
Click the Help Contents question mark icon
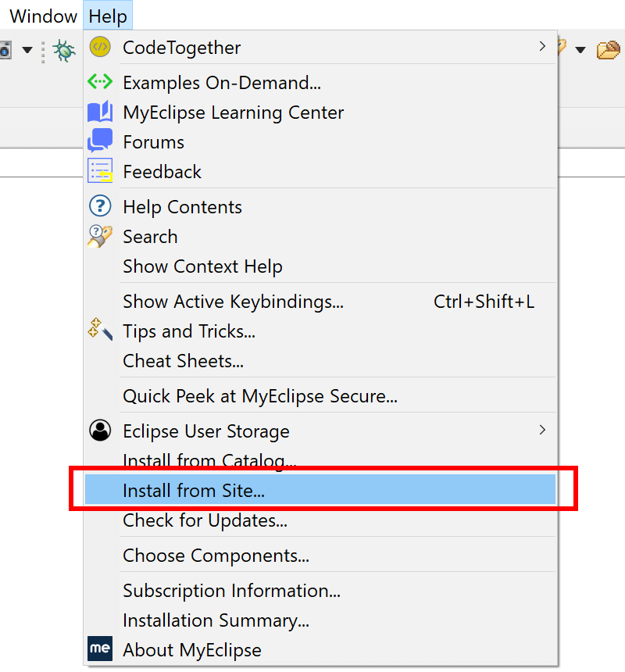pyautogui.click(x=100, y=206)
